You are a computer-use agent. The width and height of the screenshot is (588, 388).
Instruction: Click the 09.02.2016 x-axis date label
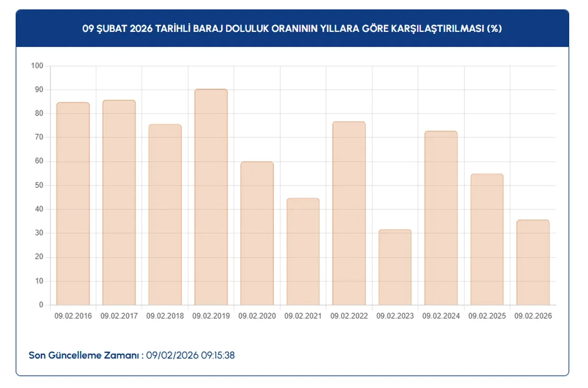point(73,316)
